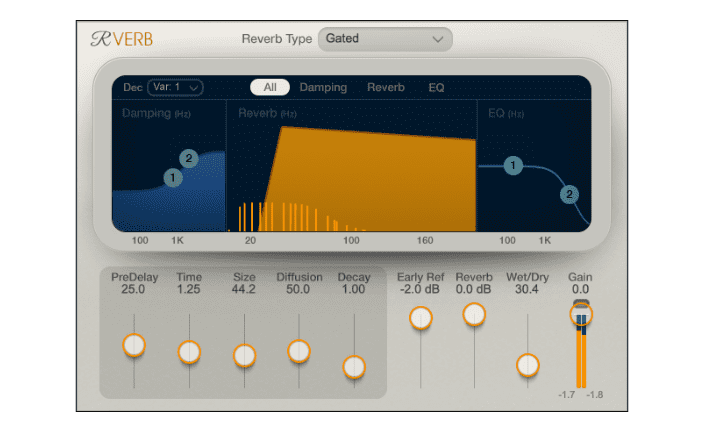Click the Reverb value 0.0 dB
This screenshot has height=432, width=704.
coord(473,289)
